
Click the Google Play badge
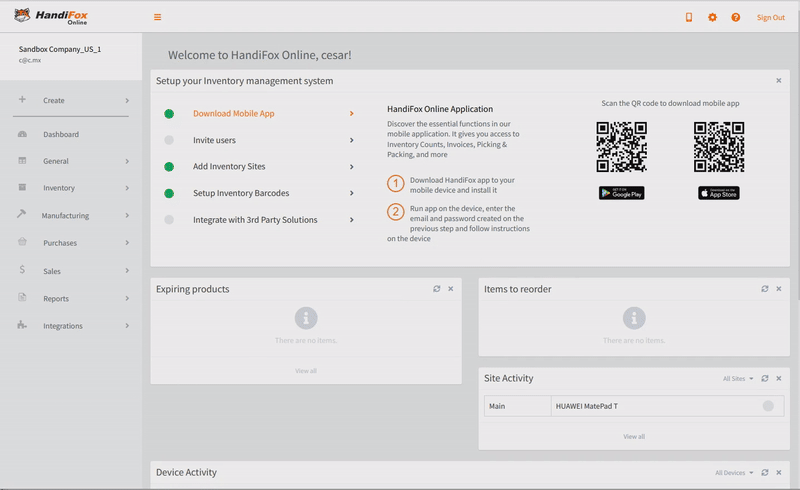(621, 193)
